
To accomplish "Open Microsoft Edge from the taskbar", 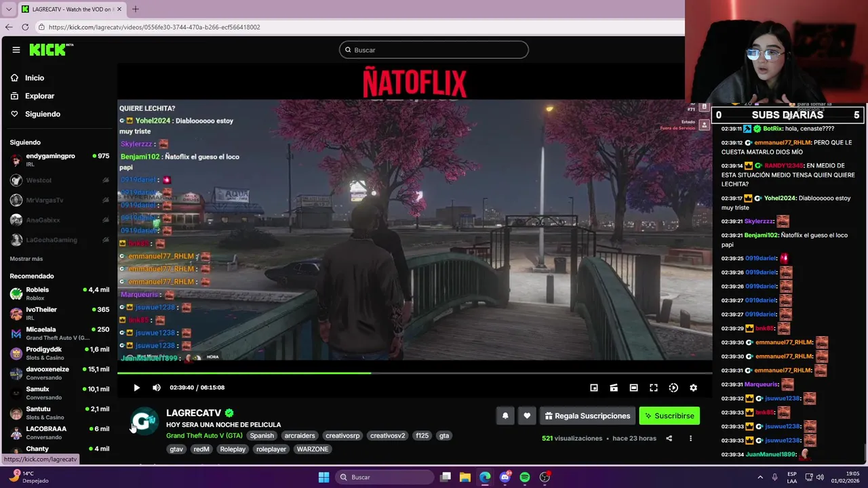I will pyautogui.click(x=485, y=477).
